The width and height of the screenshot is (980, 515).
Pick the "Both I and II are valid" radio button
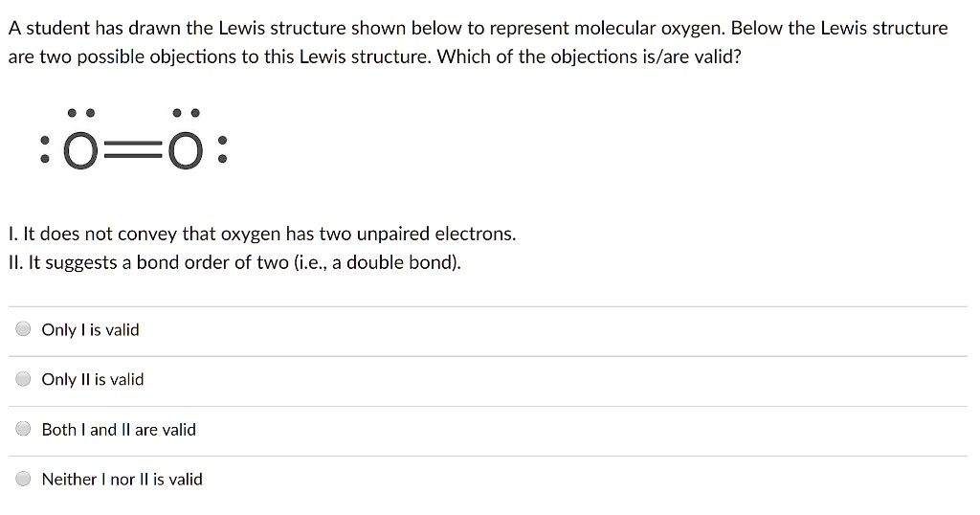(23, 430)
